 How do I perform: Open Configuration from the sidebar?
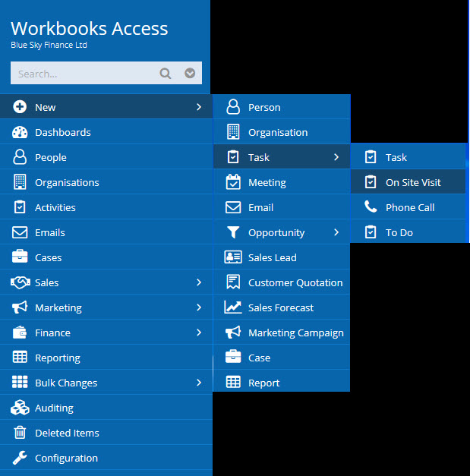[106, 458]
